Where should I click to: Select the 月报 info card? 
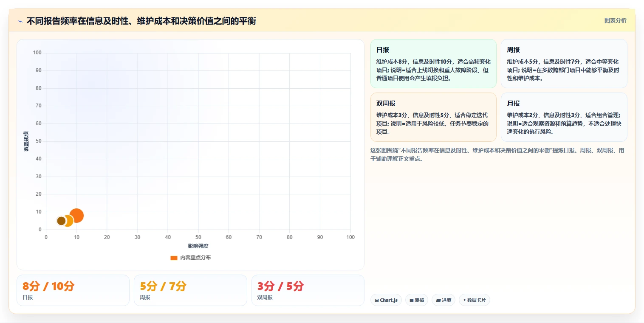pos(564,117)
